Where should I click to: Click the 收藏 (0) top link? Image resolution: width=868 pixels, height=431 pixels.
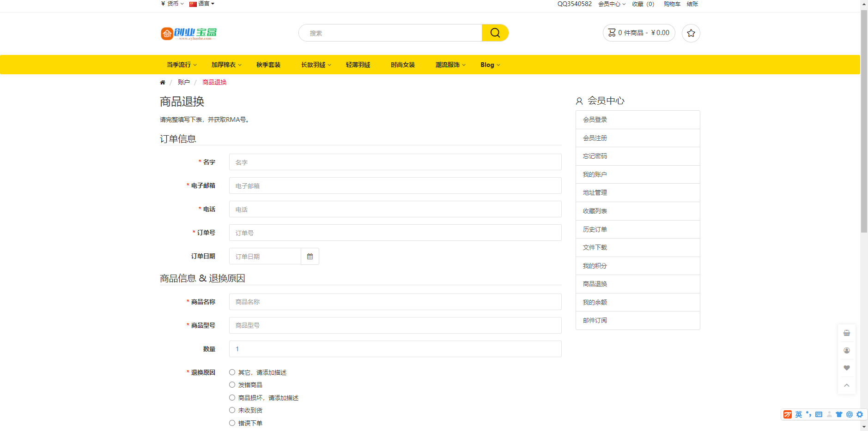(643, 4)
